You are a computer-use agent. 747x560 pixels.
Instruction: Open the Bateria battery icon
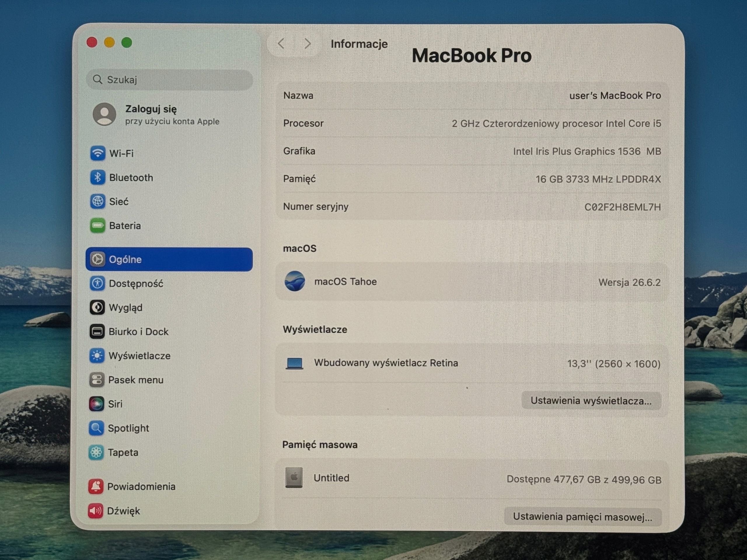(x=97, y=225)
